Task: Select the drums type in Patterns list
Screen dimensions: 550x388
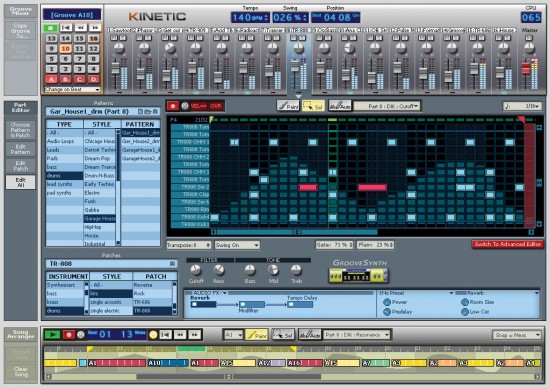Action: point(65,175)
